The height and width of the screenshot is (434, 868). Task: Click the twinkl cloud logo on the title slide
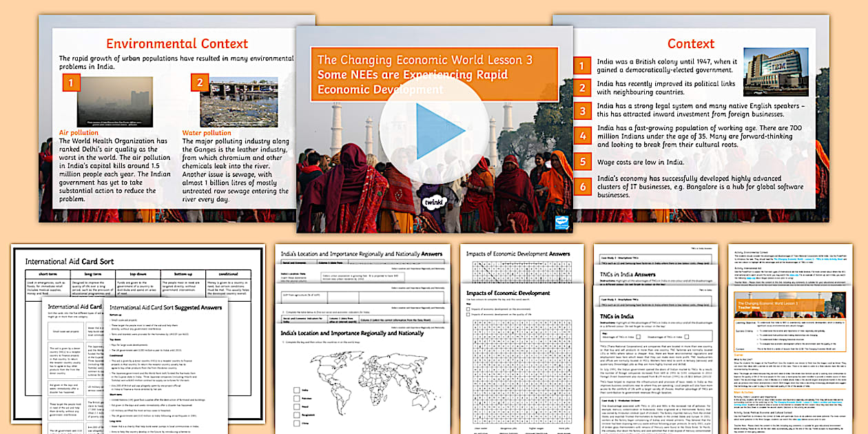coord(433,204)
